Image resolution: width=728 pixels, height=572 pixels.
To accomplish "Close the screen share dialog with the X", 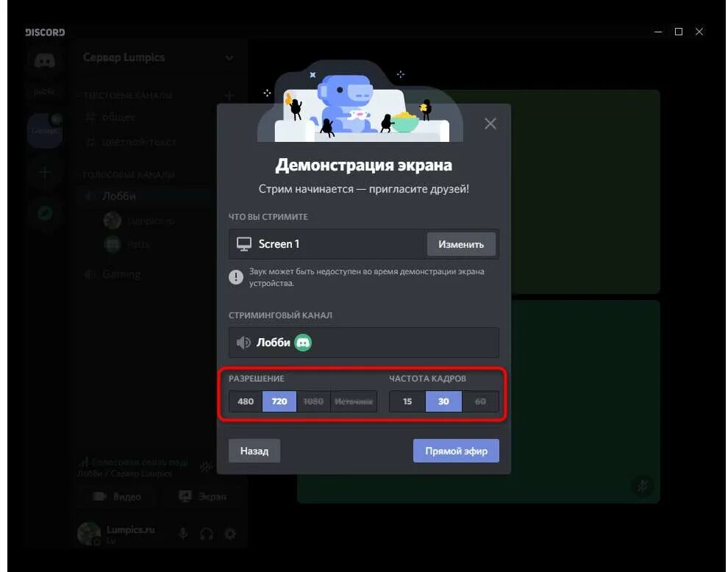I will coord(490,124).
